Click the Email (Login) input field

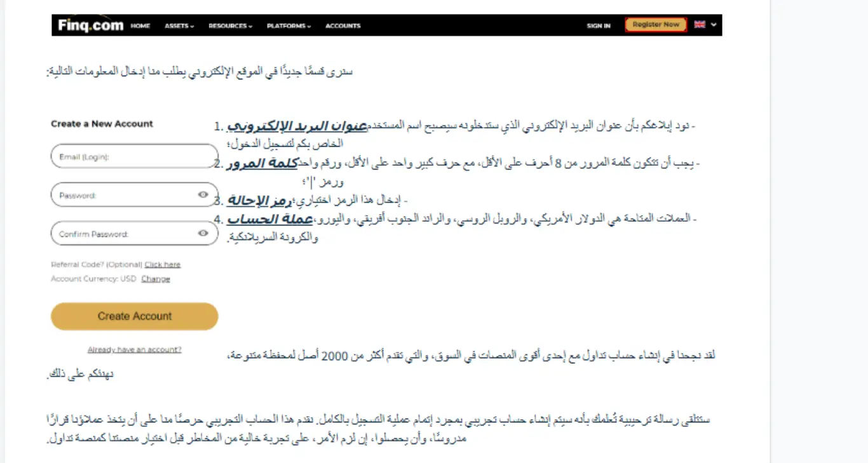tap(134, 156)
